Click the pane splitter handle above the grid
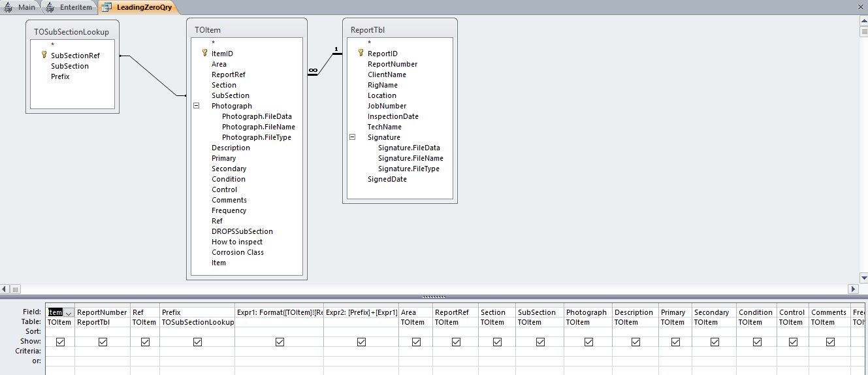This screenshot has height=375, width=868. (x=434, y=297)
